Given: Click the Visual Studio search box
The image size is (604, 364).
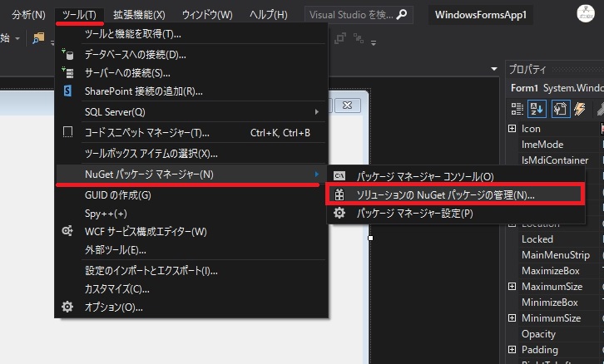Looking at the screenshot, I should coord(359,15).
